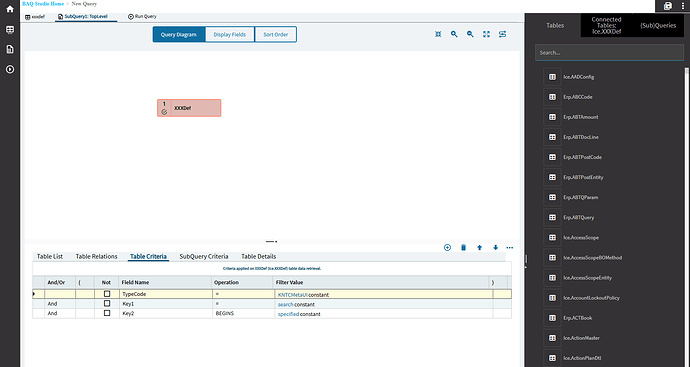Click the table icon beside Ice.AADConfig
Viewport: 690px width, 367px height.
tap(552, 77)
